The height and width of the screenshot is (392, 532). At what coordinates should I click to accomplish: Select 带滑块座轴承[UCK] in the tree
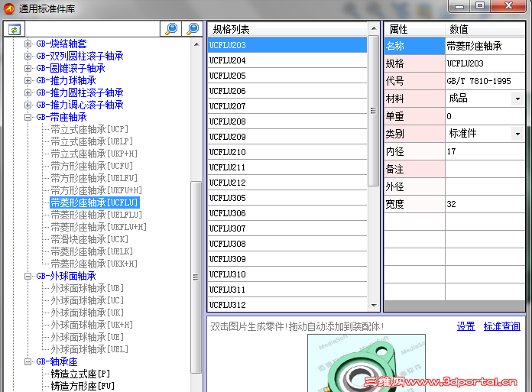point(89,239)
